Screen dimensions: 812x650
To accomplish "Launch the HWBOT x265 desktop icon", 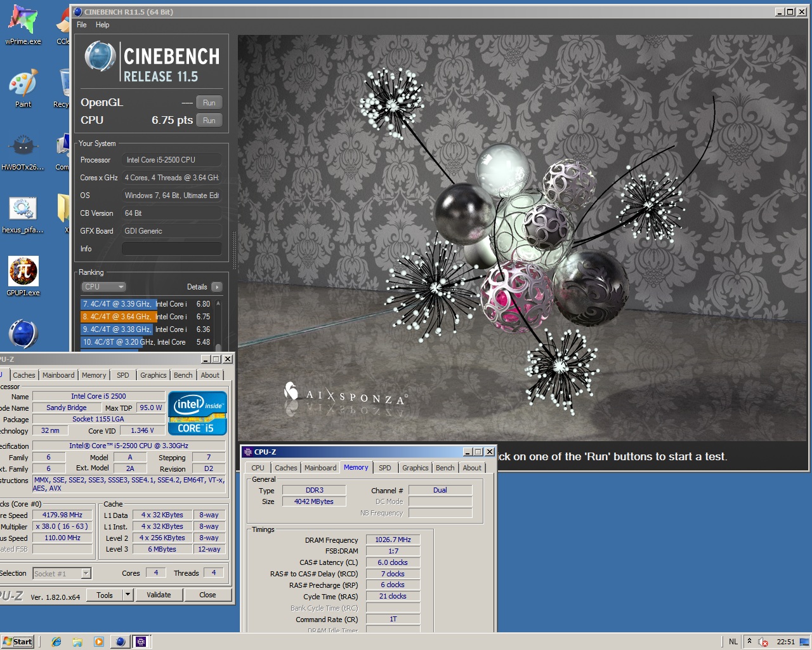I will tap(23, 152).
